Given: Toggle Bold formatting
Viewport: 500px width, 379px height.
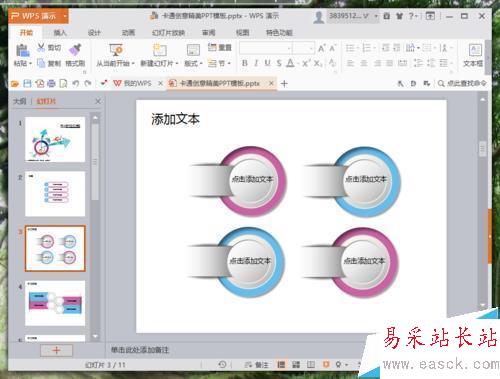Looking at the screenshot, I should tap(245, 63).
